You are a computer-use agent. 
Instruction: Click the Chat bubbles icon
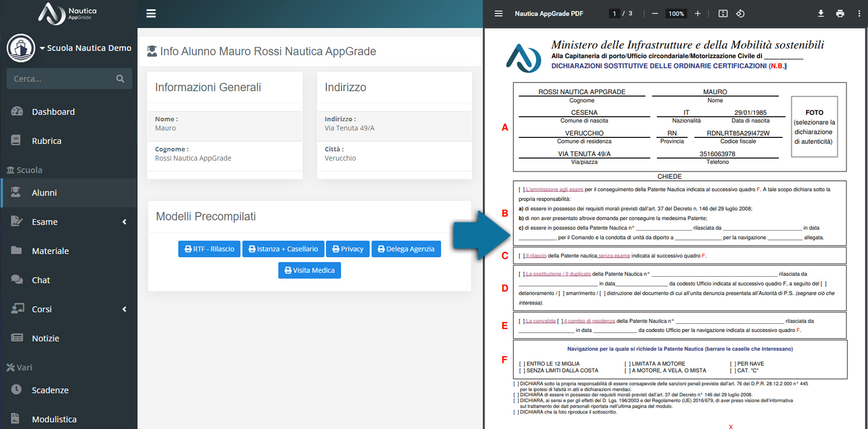(x=17, y=279)
